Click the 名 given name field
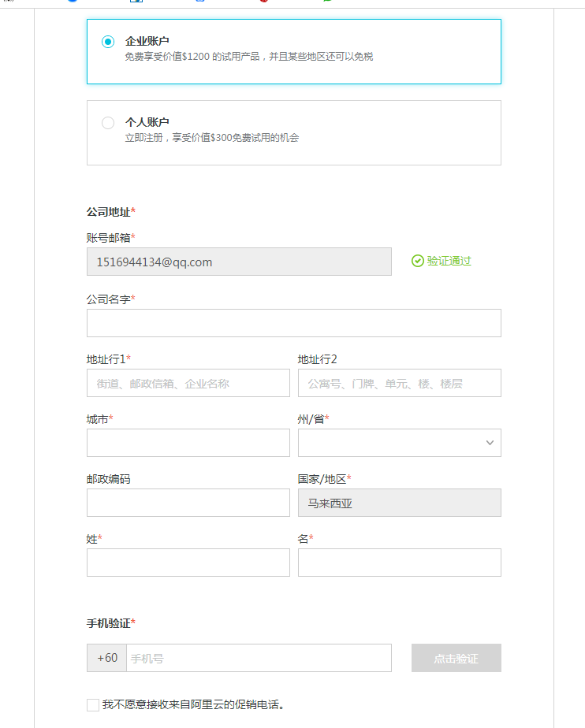Image resolution: width=585 pixels, height=728 pixels. 399,563
